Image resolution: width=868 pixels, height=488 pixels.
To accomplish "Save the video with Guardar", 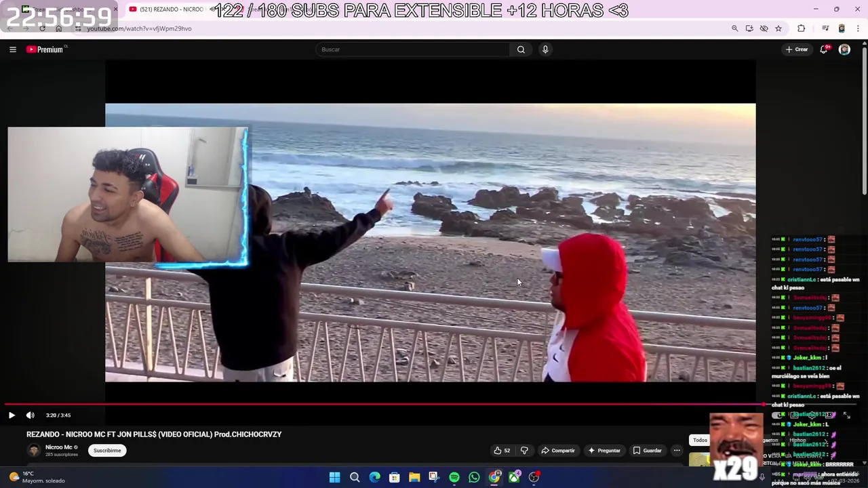I will click(647, 451).
